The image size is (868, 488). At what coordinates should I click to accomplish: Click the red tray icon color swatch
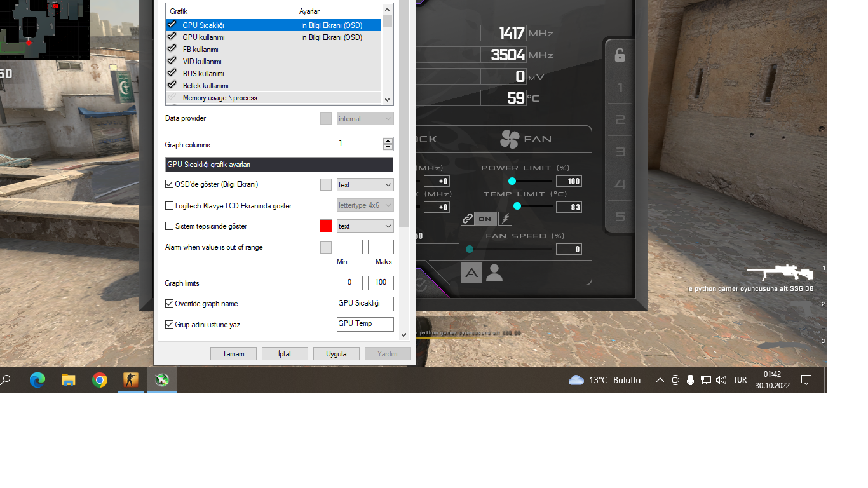[326, 226]
